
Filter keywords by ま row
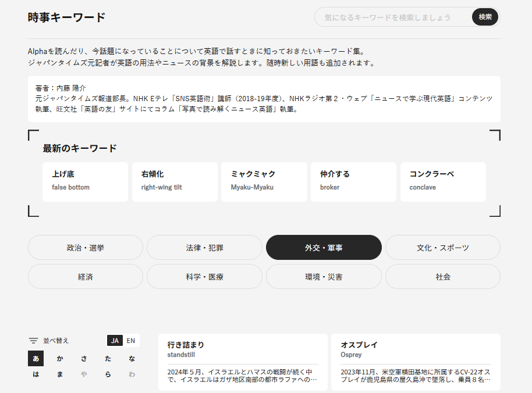pos(60,374)
